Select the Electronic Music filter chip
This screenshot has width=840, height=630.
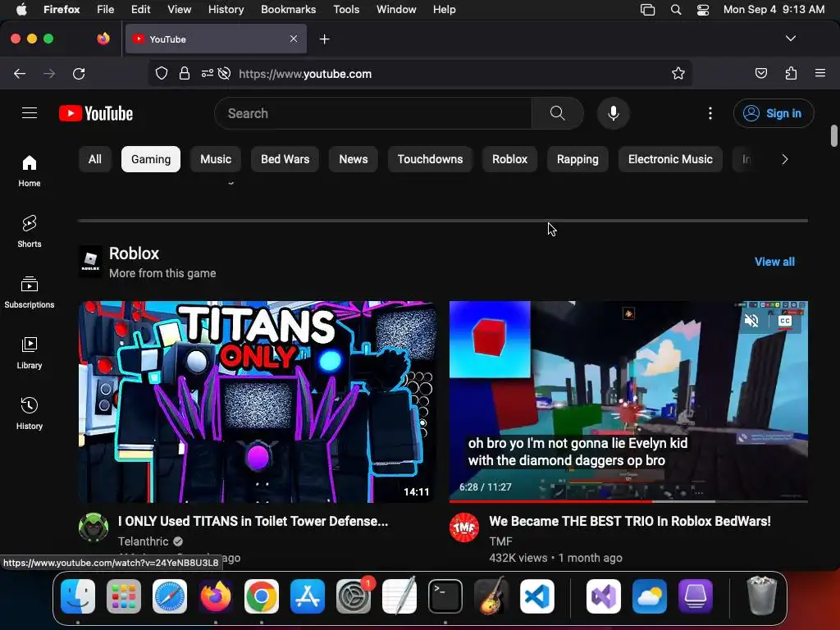tap(670, 159)
